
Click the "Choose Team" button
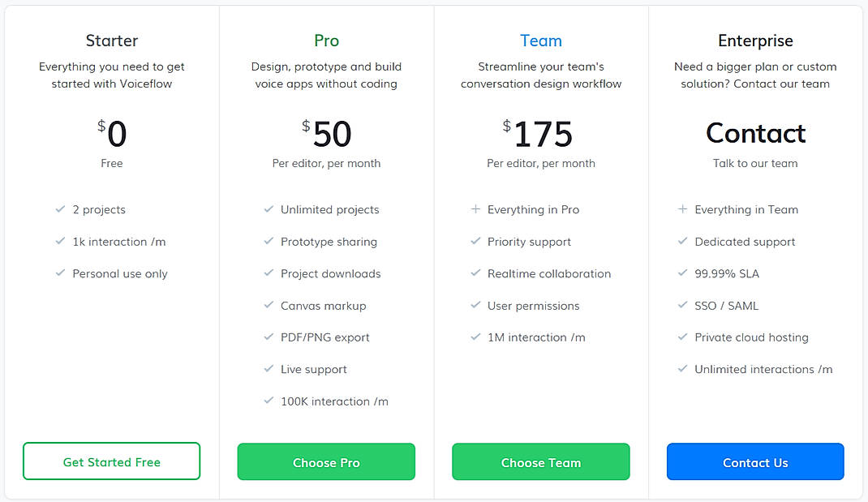(540, 462)
